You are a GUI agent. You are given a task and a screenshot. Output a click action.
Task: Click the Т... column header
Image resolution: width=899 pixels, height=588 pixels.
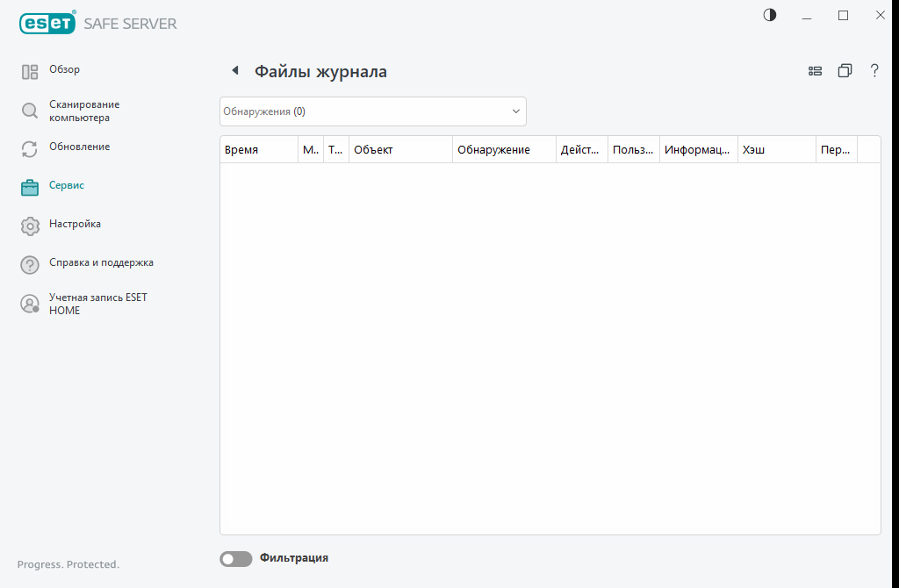[x=336, y=149]
